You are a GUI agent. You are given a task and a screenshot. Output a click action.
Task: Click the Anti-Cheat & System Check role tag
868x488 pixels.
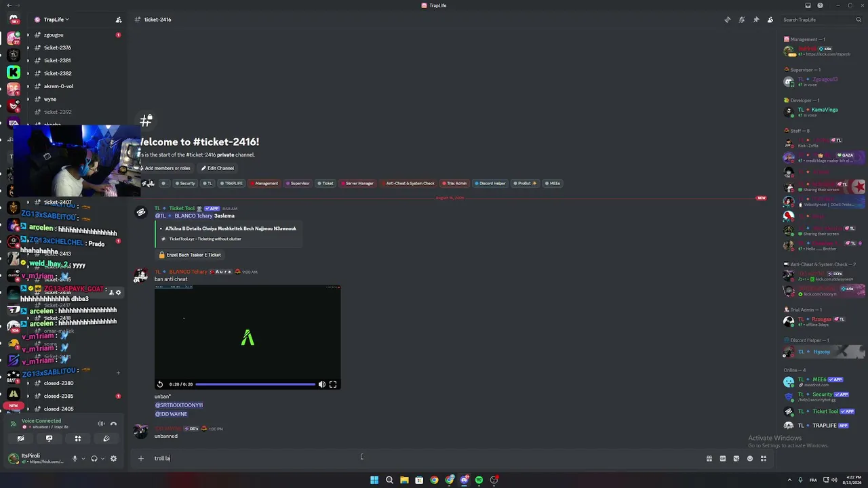[x=408, y=183]
